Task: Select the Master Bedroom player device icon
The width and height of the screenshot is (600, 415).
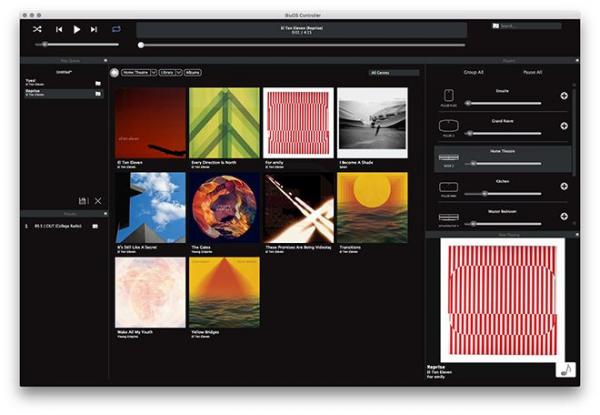Action: (448, 218)
